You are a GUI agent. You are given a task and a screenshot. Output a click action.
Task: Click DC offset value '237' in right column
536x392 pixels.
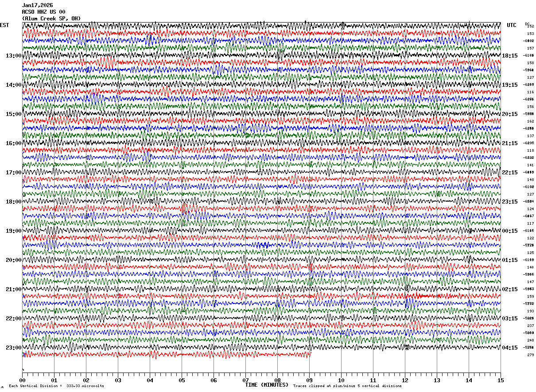(530, 326)
